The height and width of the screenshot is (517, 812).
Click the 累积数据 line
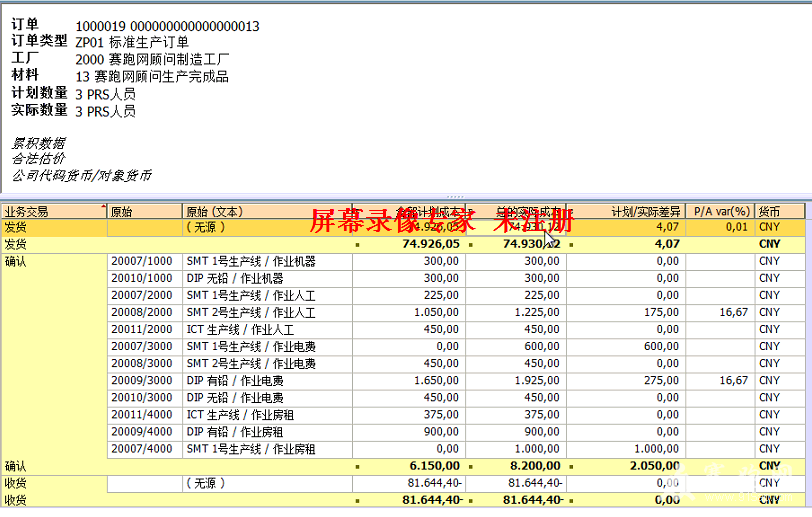[x=39, y=143]
